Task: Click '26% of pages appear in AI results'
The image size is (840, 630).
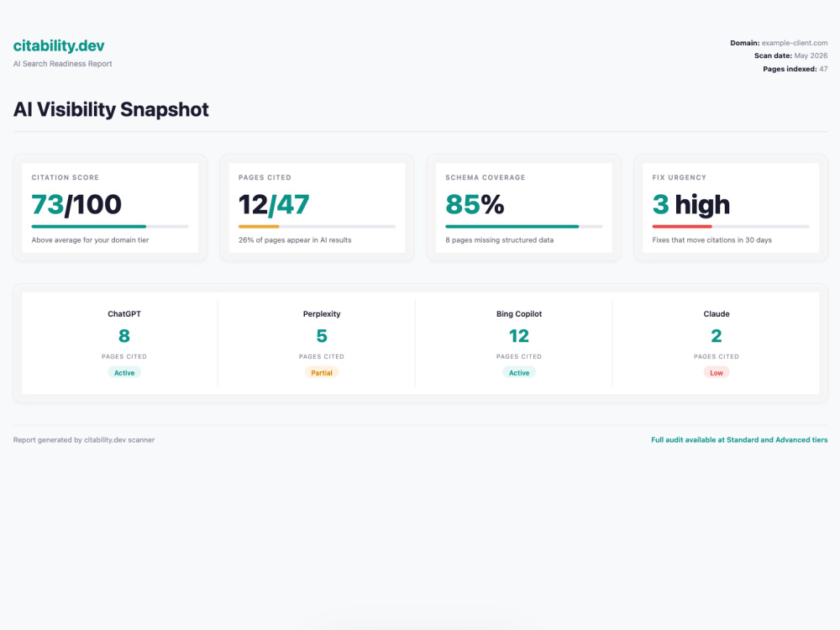Action: click(295, 240)
